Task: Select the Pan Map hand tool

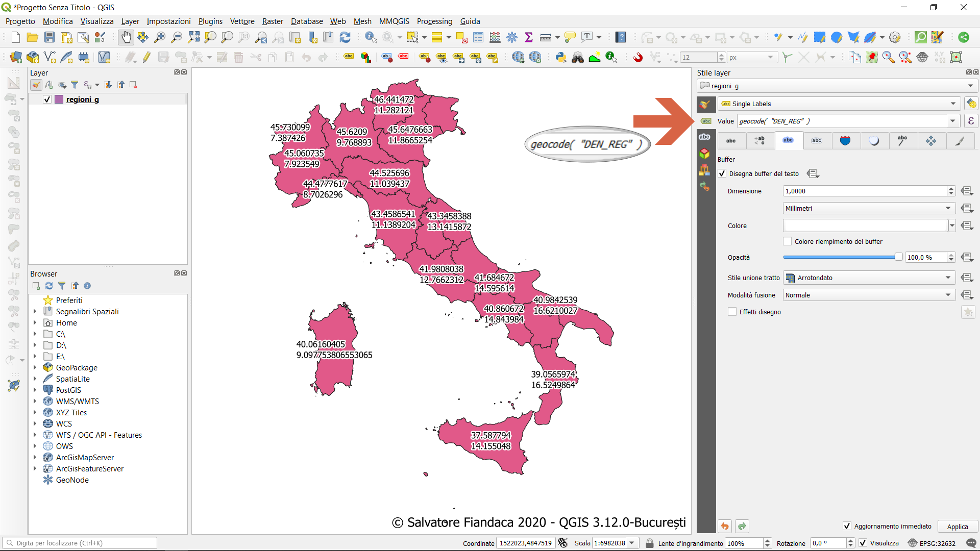Action: 126,37
